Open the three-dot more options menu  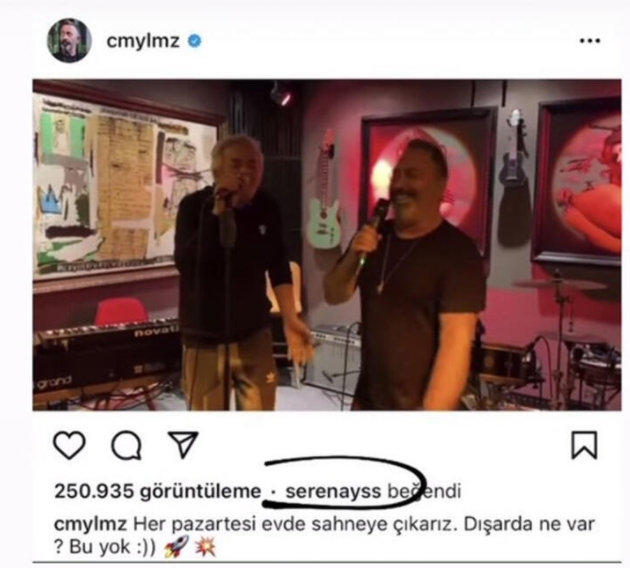(590, 41)
